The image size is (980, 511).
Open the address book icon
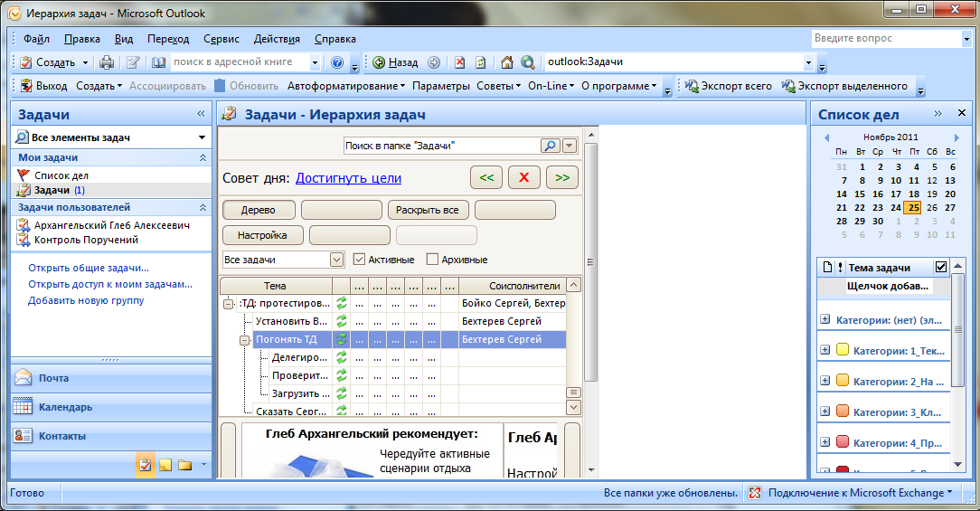[159, 62]
